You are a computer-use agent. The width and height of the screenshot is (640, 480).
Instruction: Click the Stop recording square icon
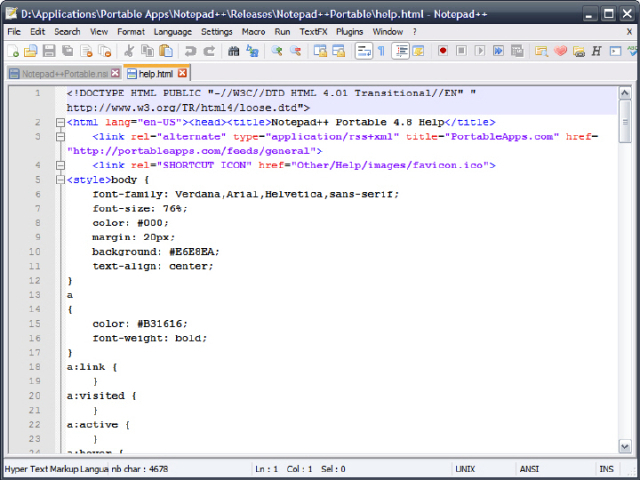point(461,51)
